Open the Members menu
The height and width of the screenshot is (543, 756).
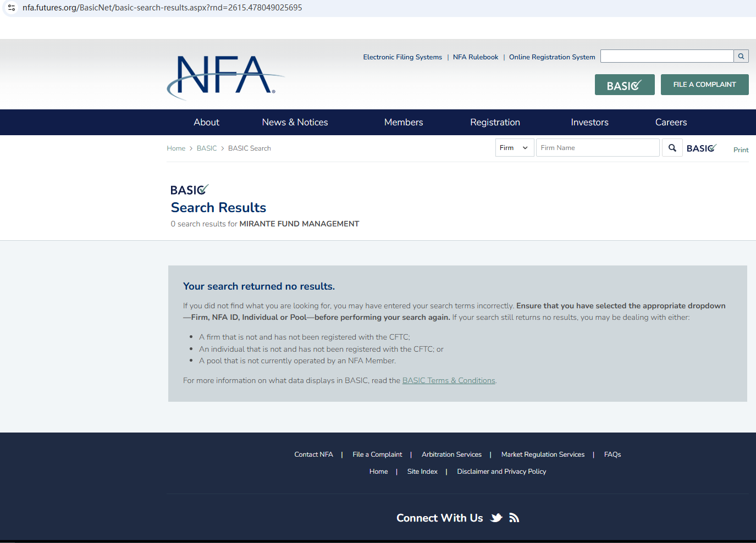404,123
